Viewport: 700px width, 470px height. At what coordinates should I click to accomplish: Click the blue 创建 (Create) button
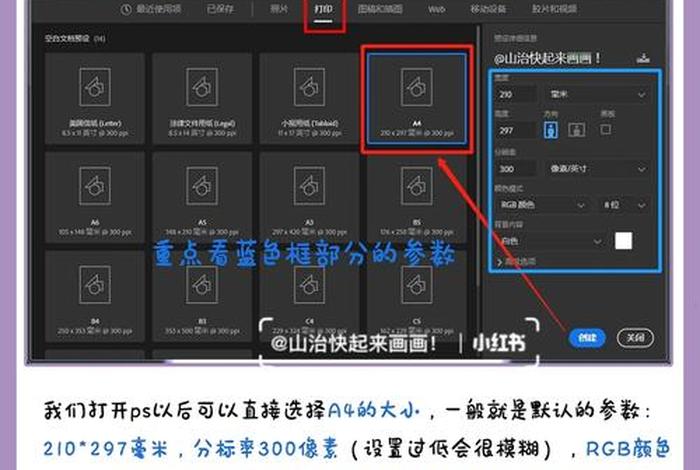pos(587,338)
